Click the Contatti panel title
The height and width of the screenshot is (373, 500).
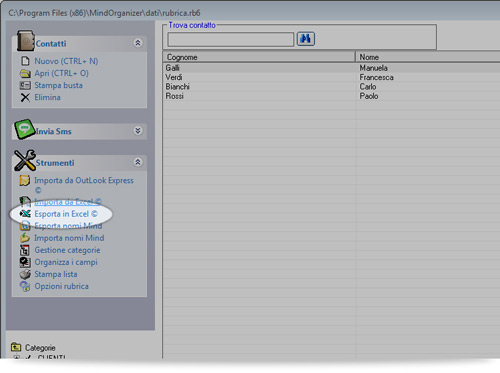(x=51, y=44)
